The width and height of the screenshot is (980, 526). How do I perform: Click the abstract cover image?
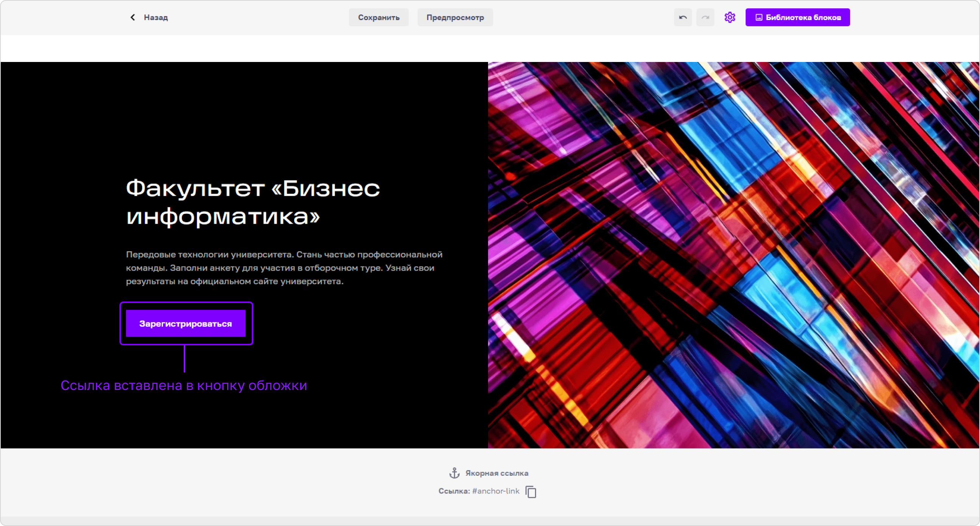pyautogui.click(x=733, y=255)
